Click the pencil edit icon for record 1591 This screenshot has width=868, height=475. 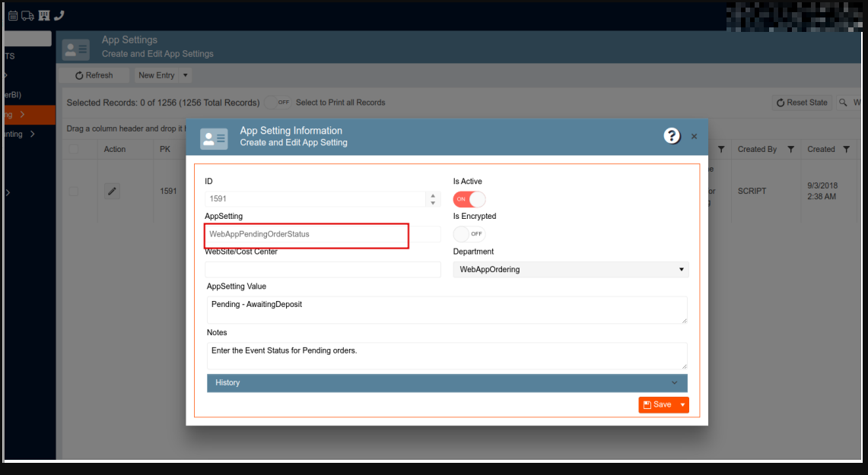pos(113,192)
